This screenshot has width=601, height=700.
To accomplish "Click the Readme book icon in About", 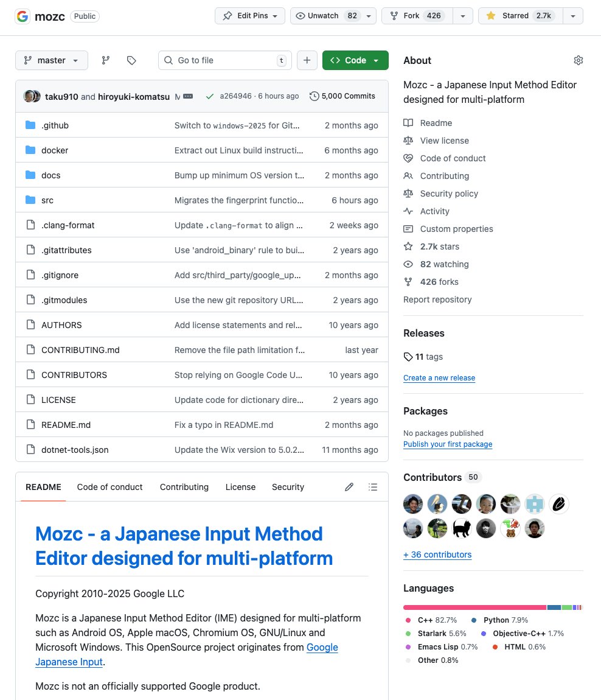I will (x=408, y=123).
